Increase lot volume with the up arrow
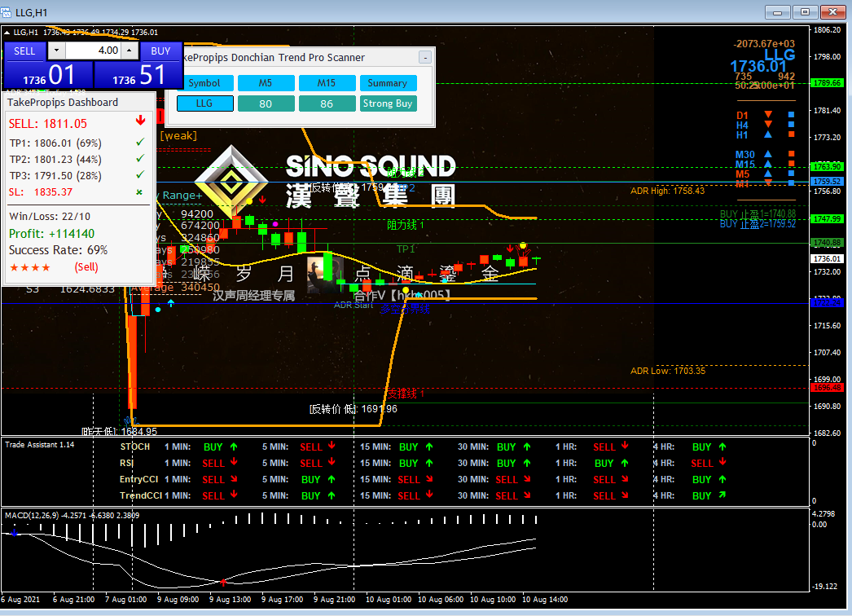 [129, 51]
